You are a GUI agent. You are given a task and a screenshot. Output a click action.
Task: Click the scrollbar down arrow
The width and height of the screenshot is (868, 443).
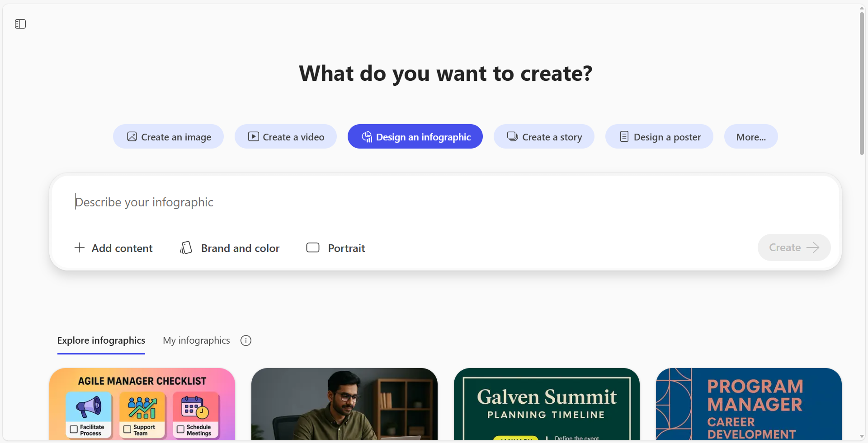(862, 436)
